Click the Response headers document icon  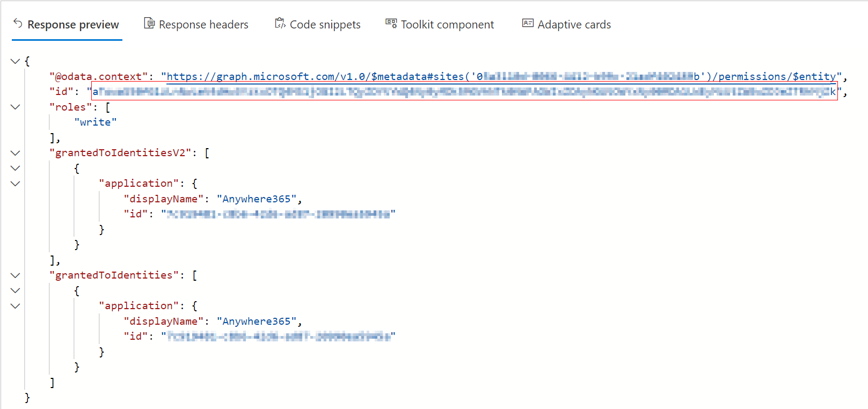click(x=149, y=24)
